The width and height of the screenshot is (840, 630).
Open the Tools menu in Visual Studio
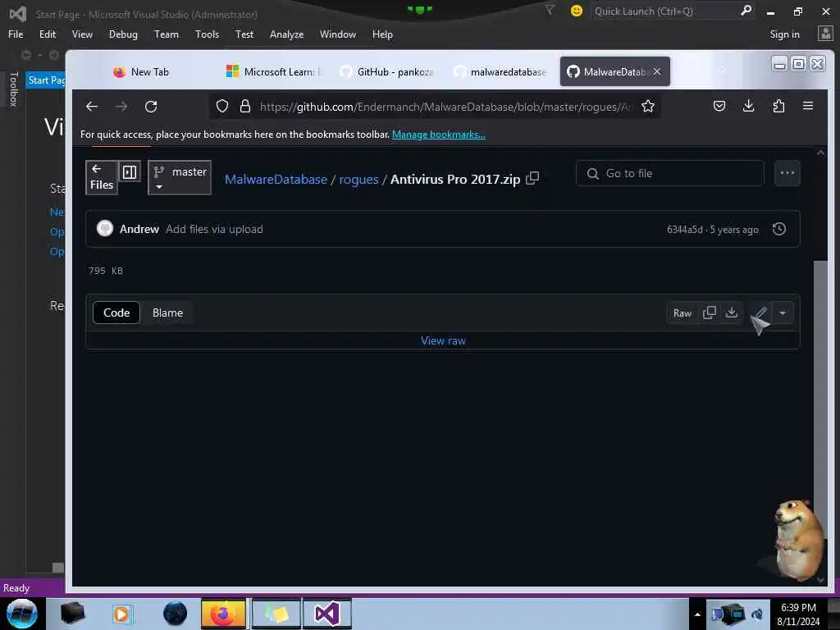pos(207,34)
